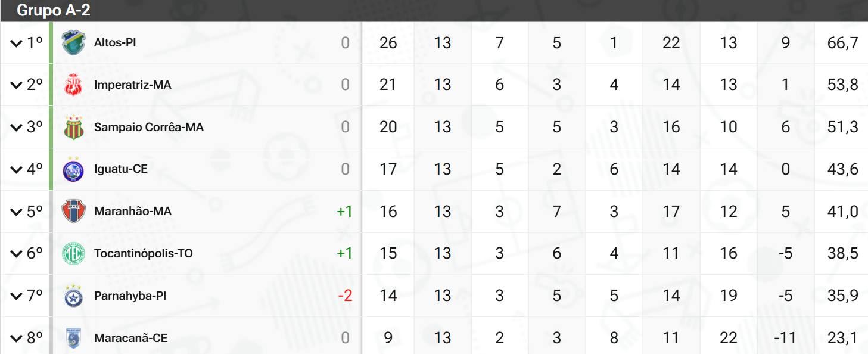Image resolution: width=868 pixels, height=354 pixels.
Task: Click the Sampaio Corrêa-MA crest
Action: click(x=73, y=128)
